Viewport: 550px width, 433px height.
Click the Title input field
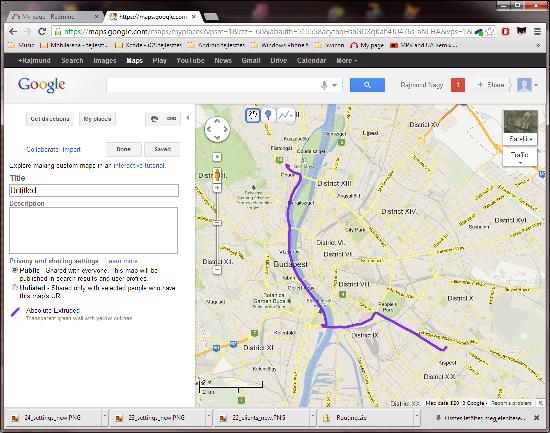point(94,190)
